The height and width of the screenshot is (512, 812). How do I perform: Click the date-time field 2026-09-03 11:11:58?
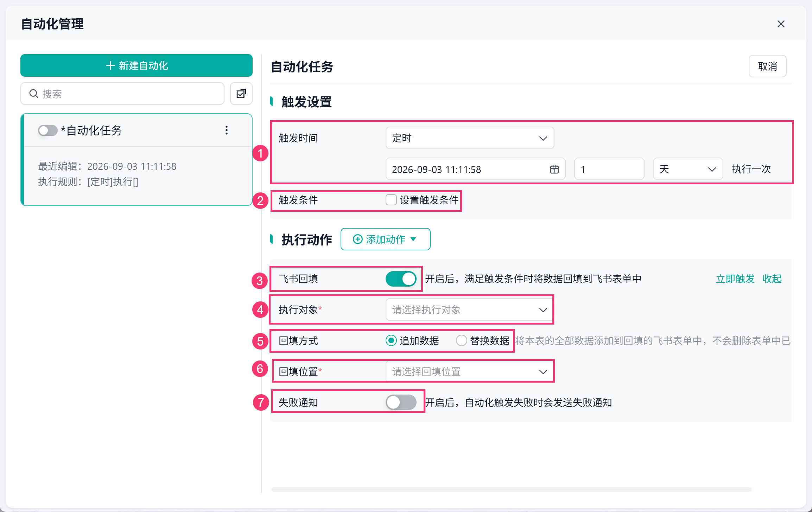click(475, 169)
